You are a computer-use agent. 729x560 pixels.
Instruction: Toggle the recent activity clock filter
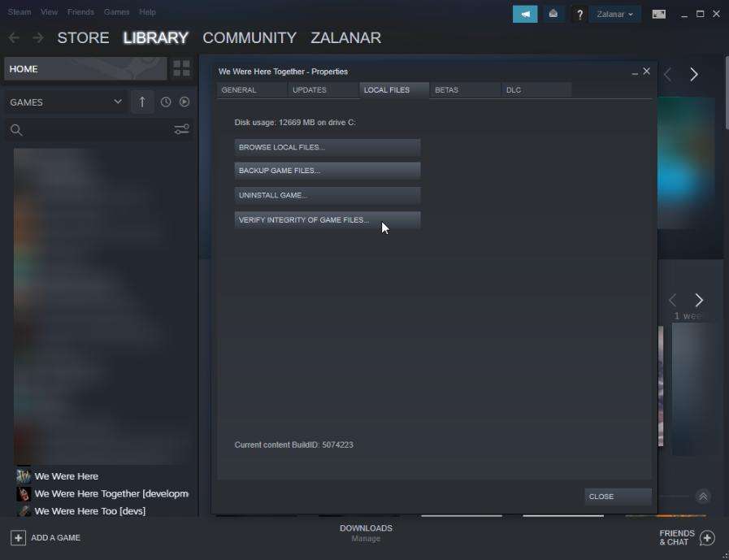tap(166, 102)
